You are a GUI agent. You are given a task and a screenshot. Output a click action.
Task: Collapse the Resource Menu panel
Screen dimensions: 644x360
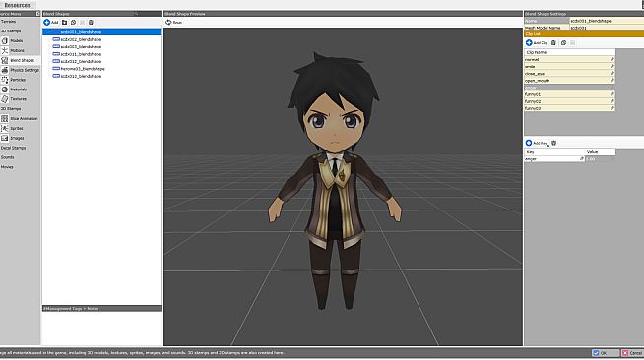pyautogui.click(x=37, y=14)
